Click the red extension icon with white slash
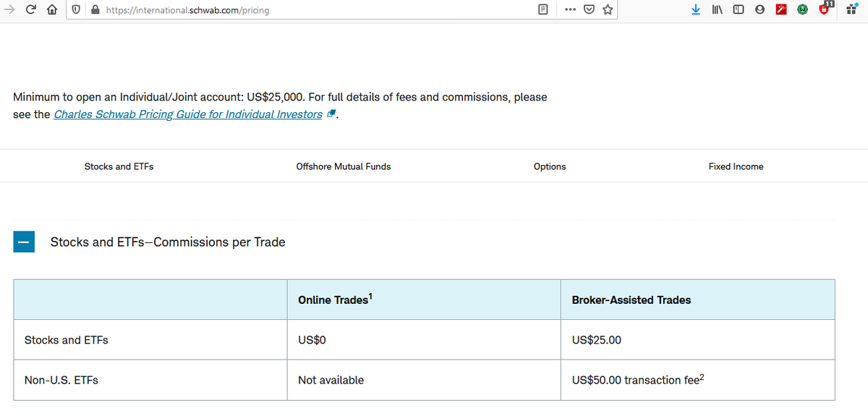 (x=781, y=10)
